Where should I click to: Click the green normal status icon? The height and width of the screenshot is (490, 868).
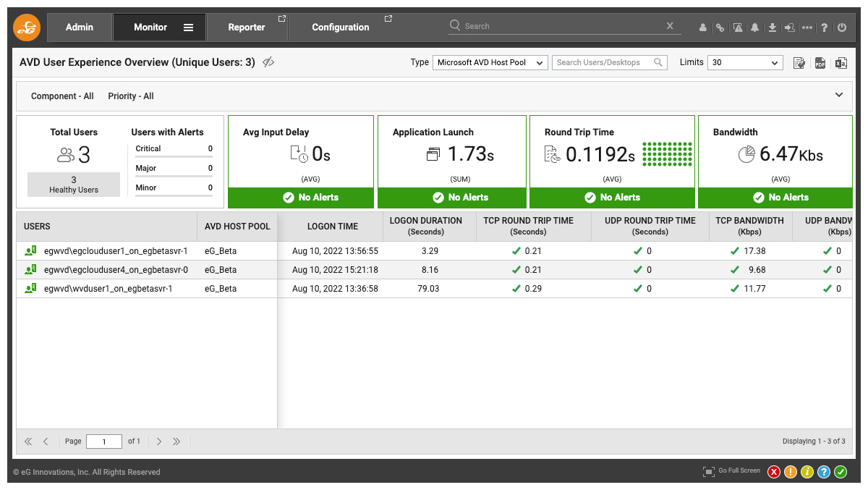click(841, 472)
